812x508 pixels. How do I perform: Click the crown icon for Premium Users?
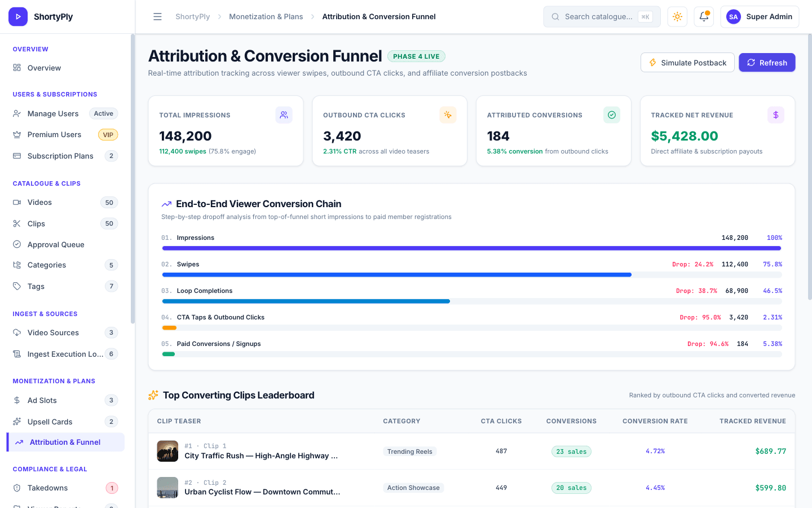tap(17, 135)
